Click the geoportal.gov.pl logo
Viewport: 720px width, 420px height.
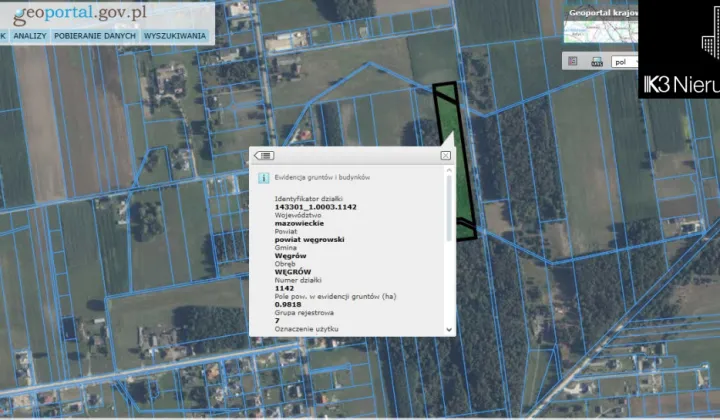(79, 14)
